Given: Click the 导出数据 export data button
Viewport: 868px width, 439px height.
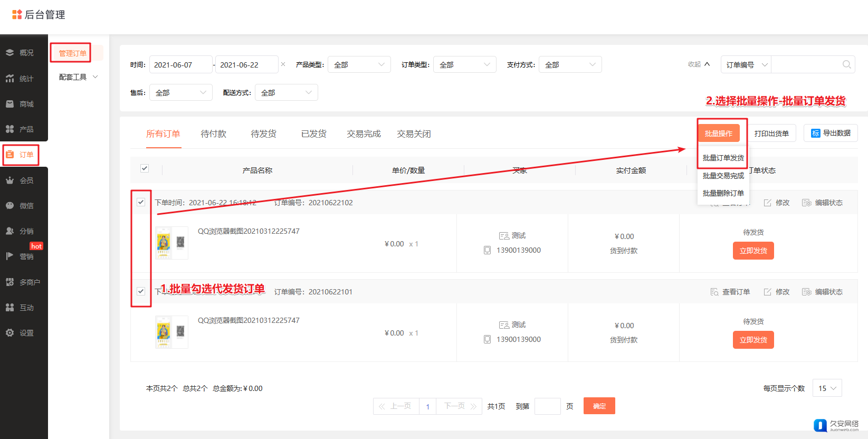Looking at the screenshot, I should pos(831,133).
